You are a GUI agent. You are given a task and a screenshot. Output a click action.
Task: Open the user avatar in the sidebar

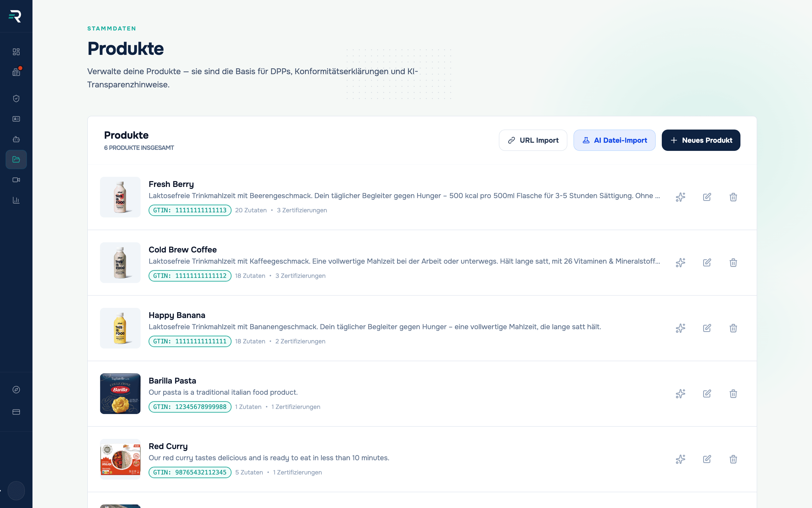pos(16,490)
